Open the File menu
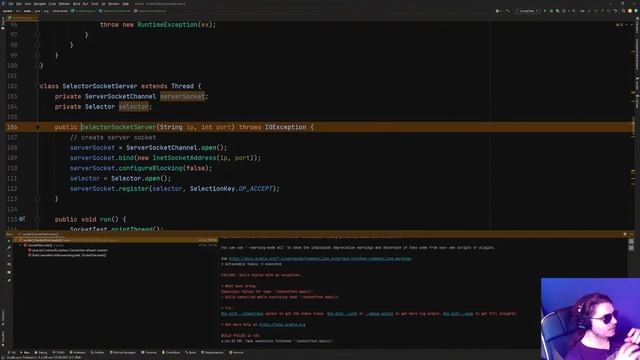640x360 pixels. coord(11,4)
